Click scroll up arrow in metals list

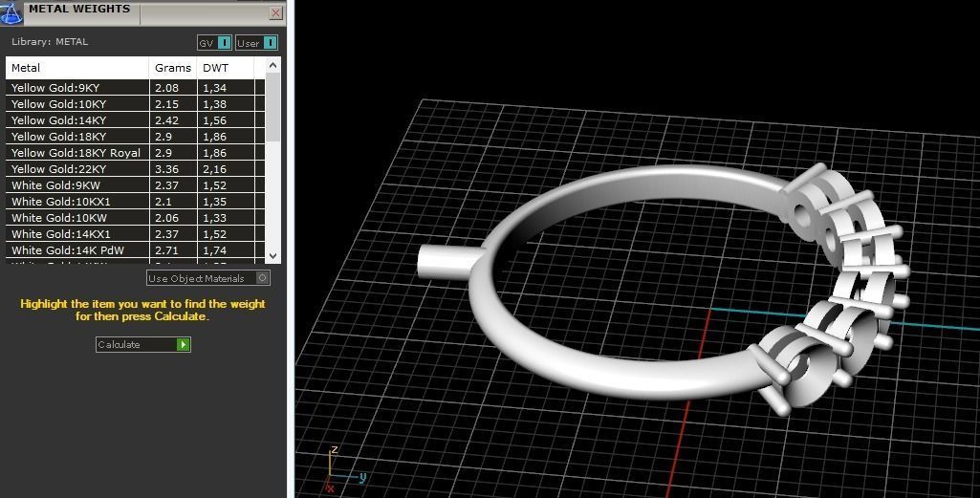click(272, 65)
